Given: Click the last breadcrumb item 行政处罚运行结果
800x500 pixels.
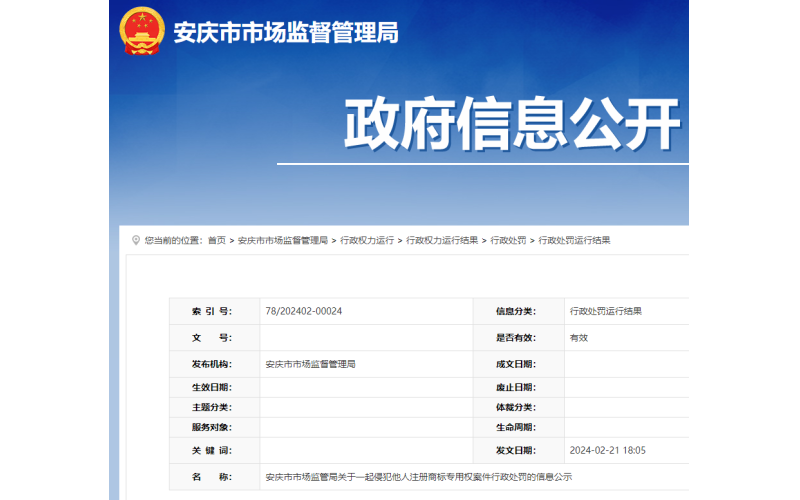Looking at the screenshot, I should (x=574, y=241).
